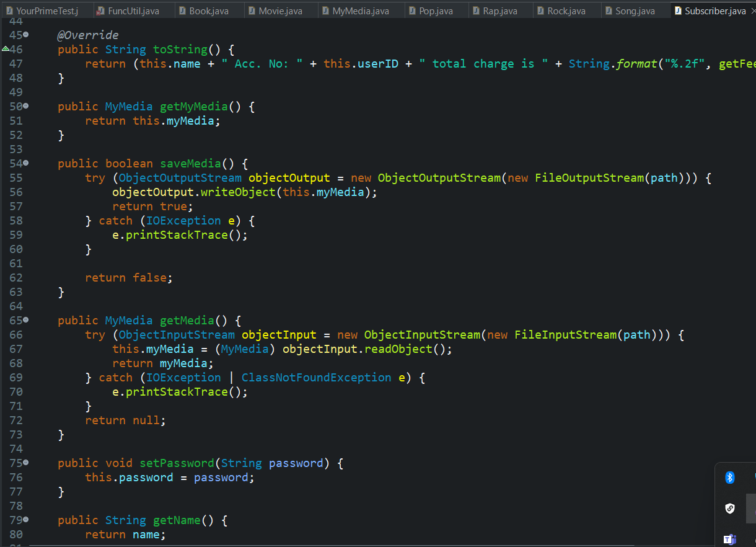Click the security shield icon in the flyout

click(729, 508)
